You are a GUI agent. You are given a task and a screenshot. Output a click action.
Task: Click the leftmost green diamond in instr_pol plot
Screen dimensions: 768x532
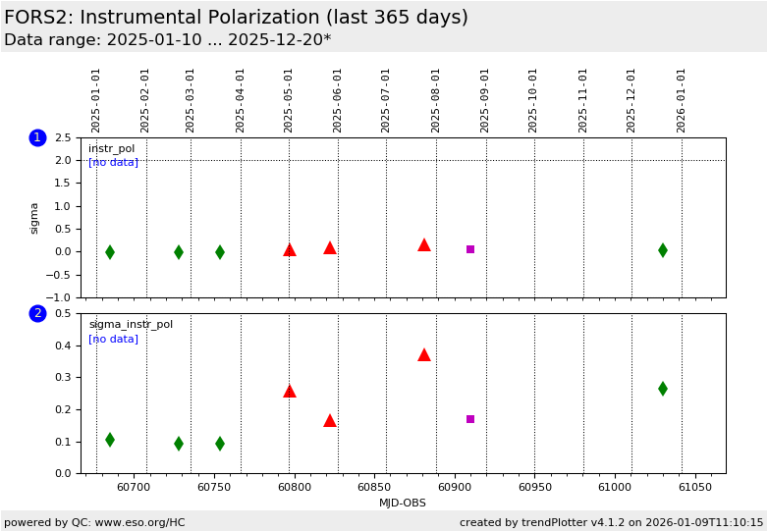(x=110, y=252)
